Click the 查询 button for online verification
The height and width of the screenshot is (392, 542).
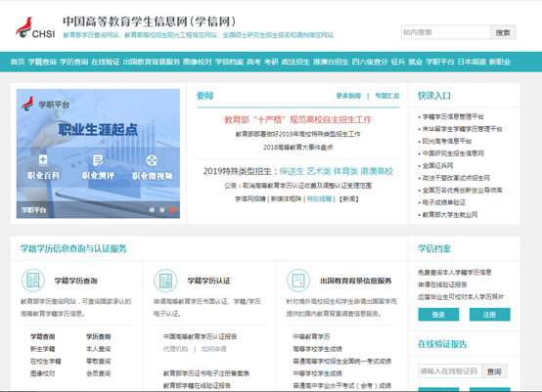click(x=494, y=371)
